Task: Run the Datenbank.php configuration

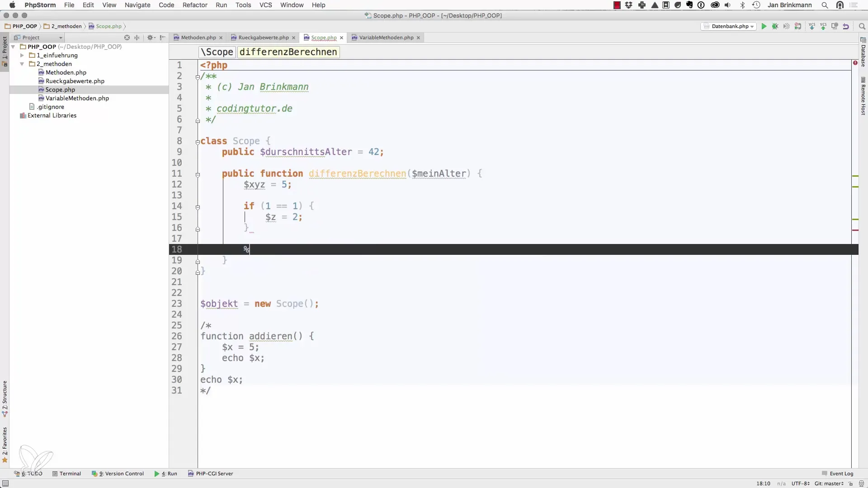Action: pos(764,26)
